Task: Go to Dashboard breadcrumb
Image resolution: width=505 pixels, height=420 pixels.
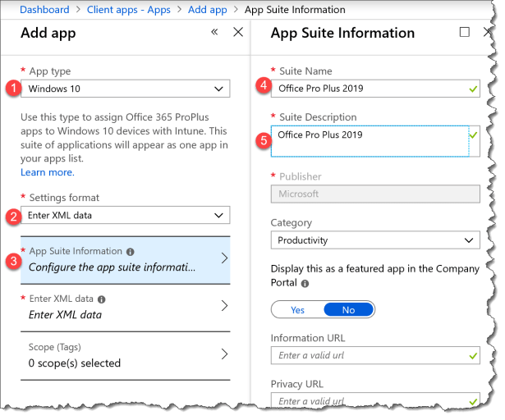Action: [x=44, y=10]
